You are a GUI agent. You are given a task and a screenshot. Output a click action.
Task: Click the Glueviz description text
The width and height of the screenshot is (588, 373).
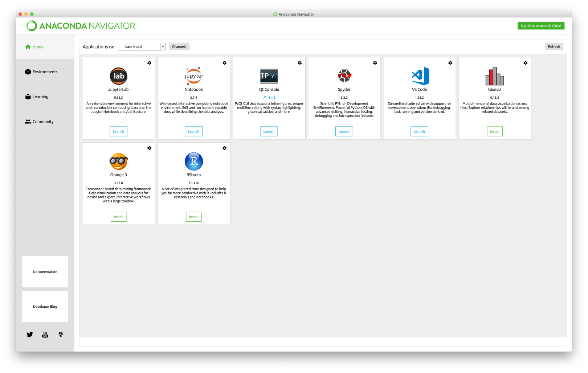pos(495,108)
